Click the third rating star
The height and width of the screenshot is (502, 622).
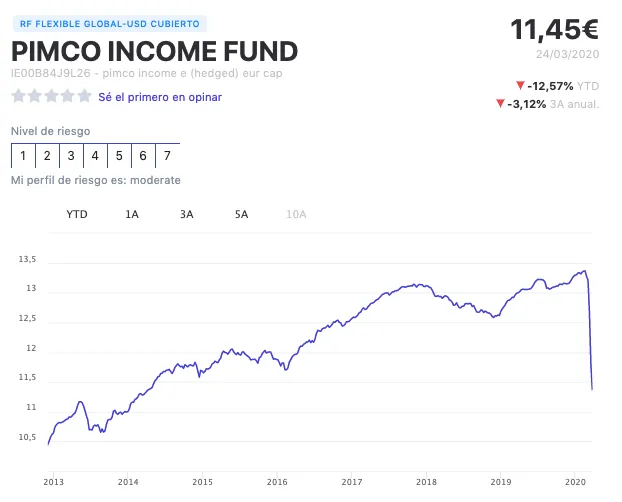tap(50, 97)
